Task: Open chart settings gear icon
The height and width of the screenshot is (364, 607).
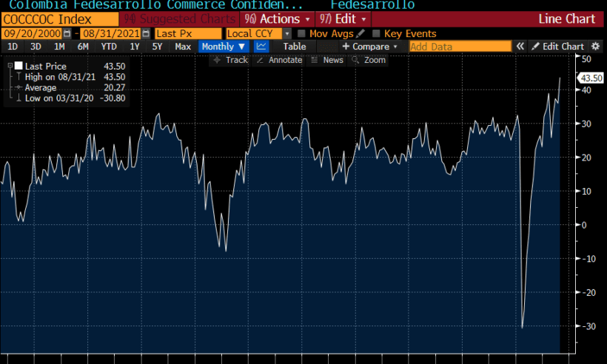Action: (596, 47)
